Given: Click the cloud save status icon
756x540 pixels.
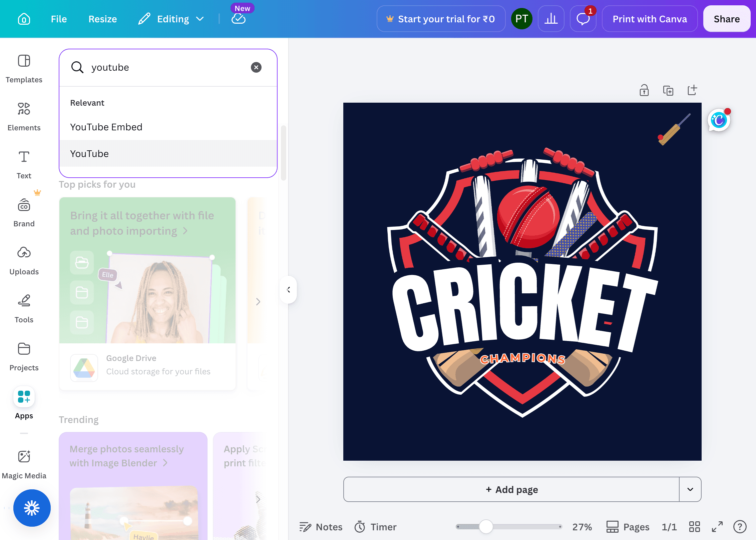Looking at the screenshot, I should (x=239, y=19).
